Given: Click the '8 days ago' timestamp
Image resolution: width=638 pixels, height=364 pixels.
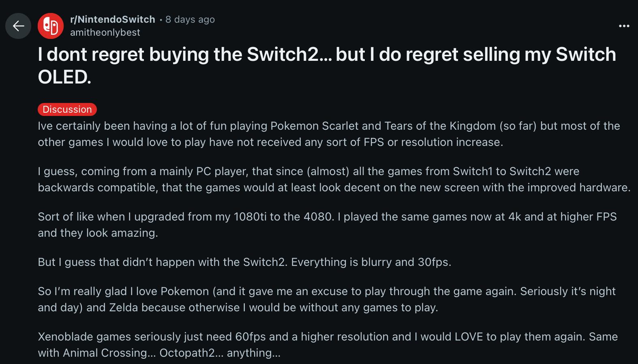Looking at the screenshot, I should coord(190,19).
